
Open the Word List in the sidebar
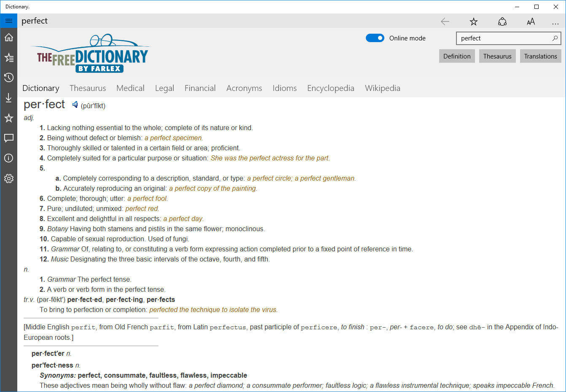(x=9, y=57)
